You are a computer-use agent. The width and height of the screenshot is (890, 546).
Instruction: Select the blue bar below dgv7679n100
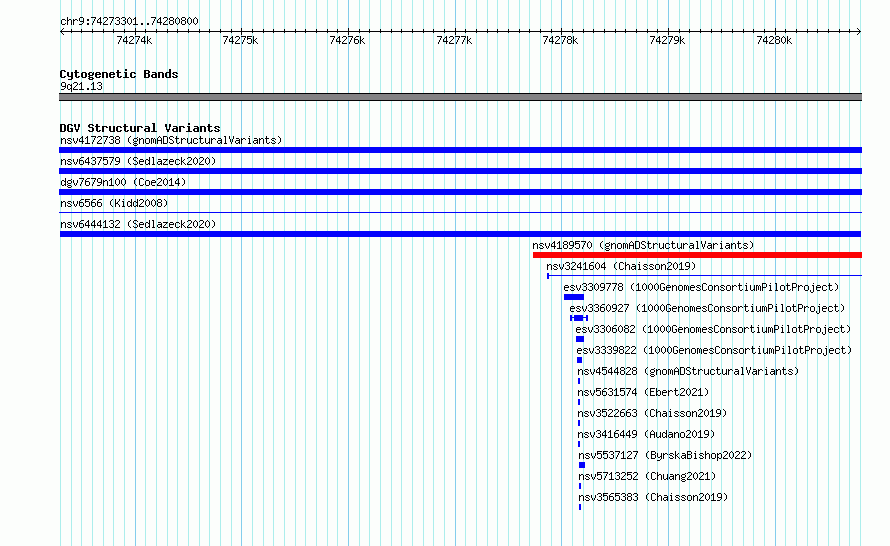point(460,192)
